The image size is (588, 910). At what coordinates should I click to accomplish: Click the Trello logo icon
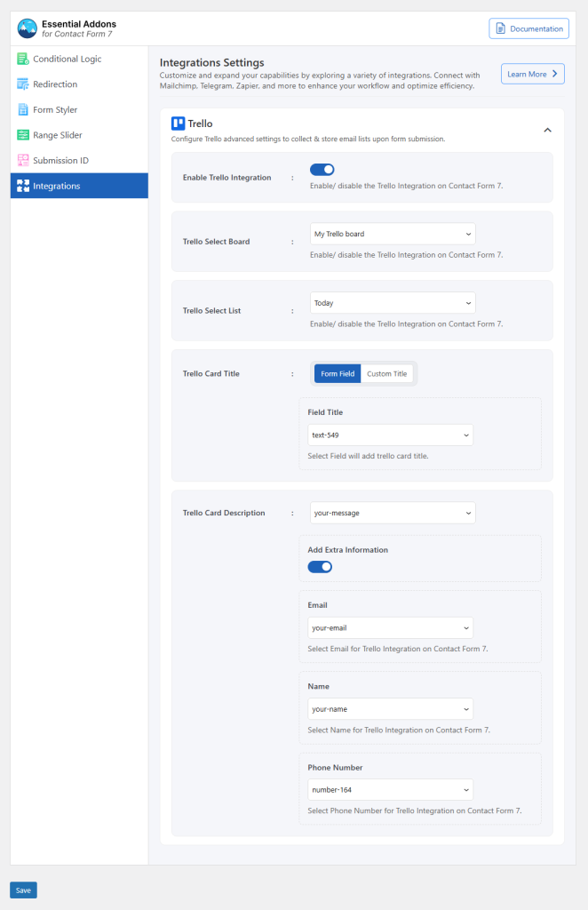pyautogui.click(x=178, y=123)
